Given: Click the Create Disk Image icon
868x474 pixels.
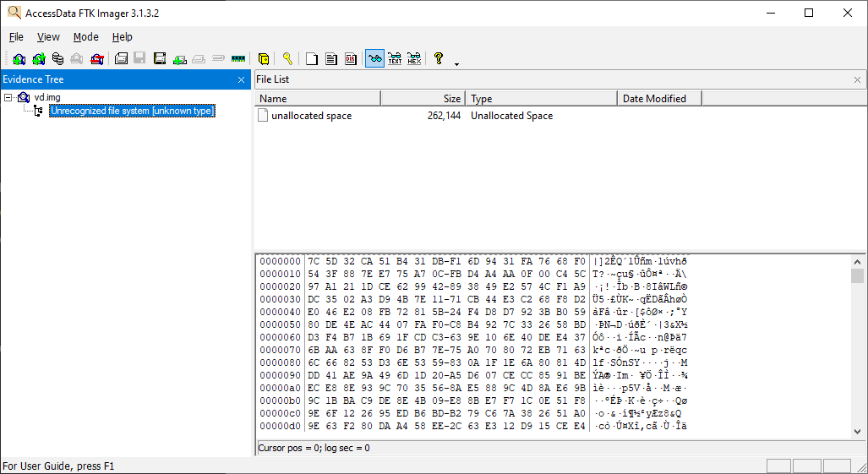Looking at the screenshot, I should tap(121, 58).
